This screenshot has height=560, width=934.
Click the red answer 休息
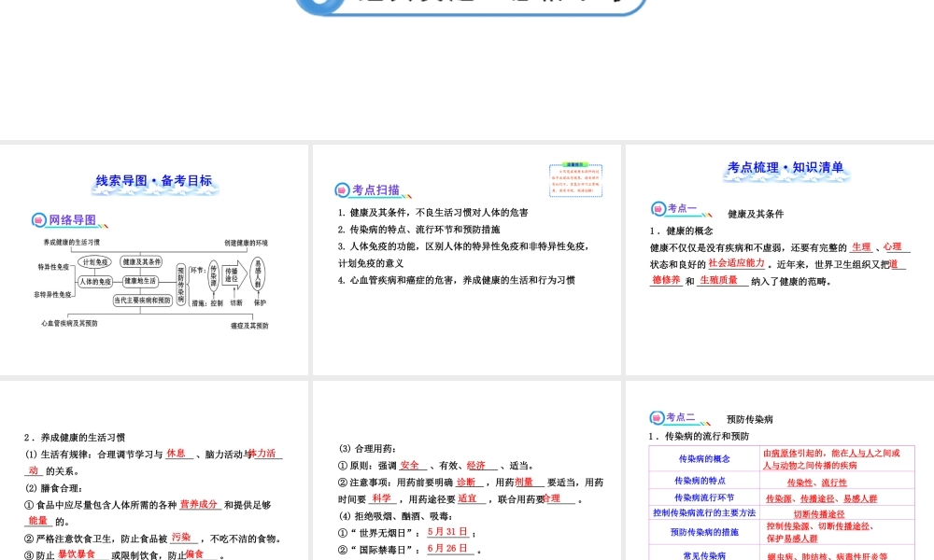177,454
